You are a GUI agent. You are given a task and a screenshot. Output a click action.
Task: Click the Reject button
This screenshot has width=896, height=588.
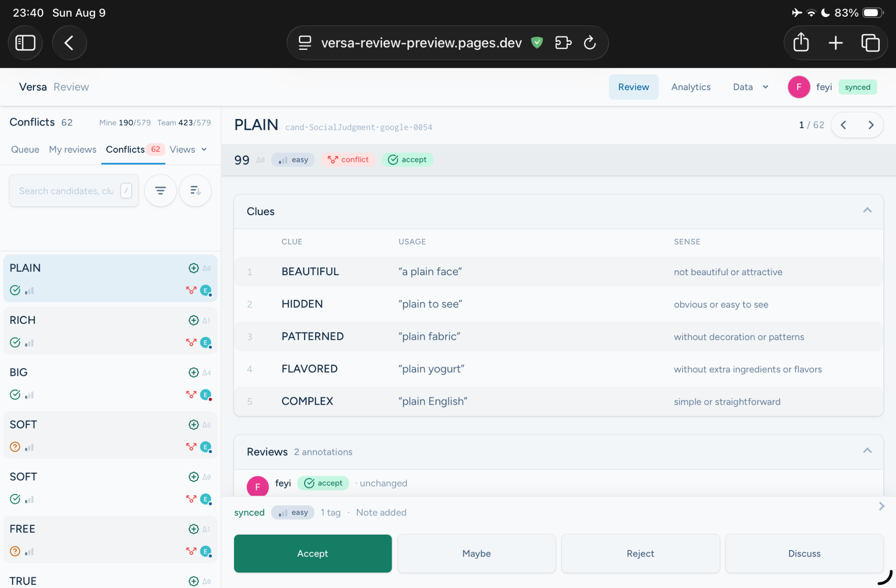(x=640, y=553)
